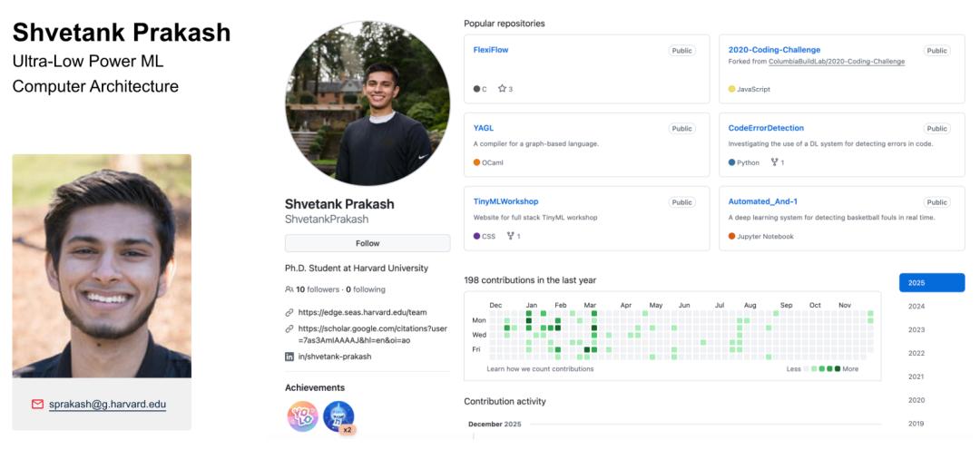Switch to the 2022 contribution year
980x450 pixels.
(x=916, y=353)
